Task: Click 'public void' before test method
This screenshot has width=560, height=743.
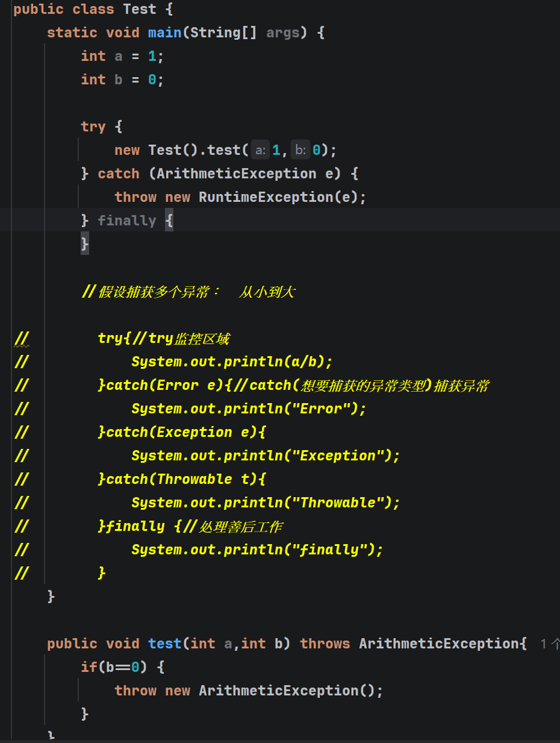Action: pos(93,644)
